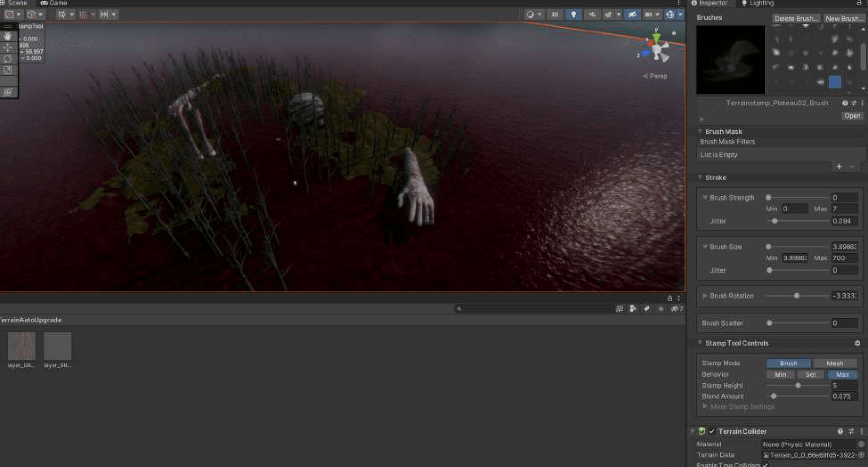The image size is (868, 467).
Task: Open the scene effects dropdown arrow
Action: click(x=618, y=14)
